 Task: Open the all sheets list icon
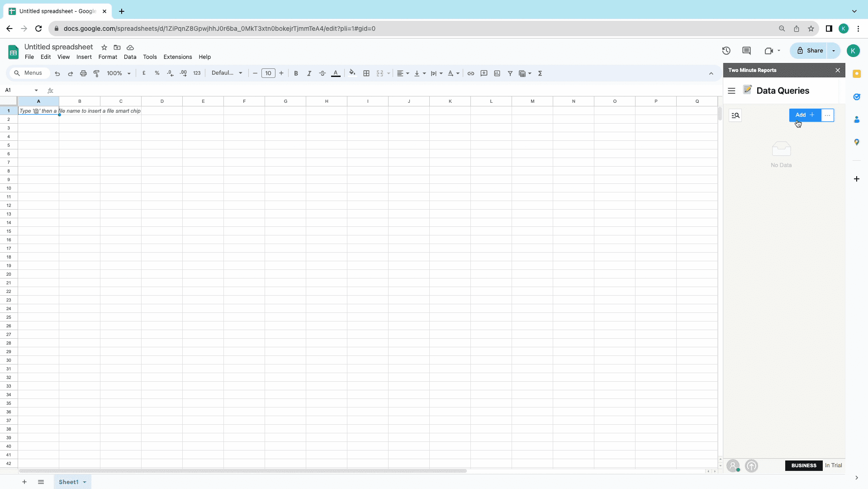pos(41,482)
